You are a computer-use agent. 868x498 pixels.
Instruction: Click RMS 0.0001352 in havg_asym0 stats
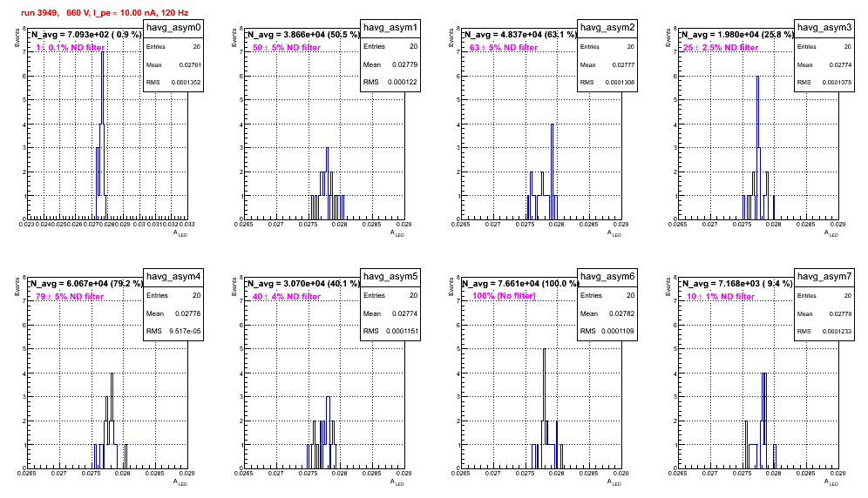(173, 83)
